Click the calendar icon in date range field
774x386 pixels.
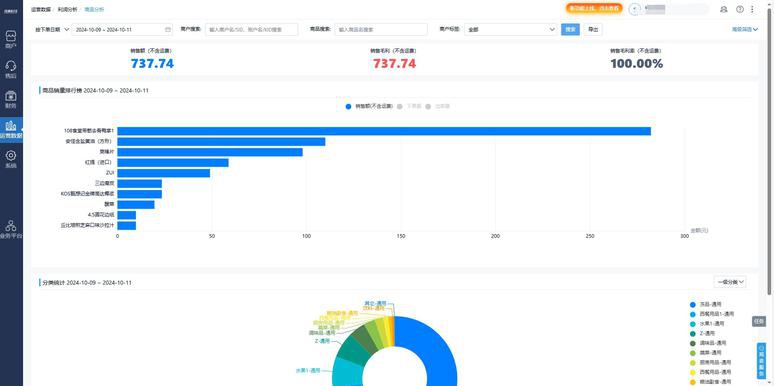point(168,30)
